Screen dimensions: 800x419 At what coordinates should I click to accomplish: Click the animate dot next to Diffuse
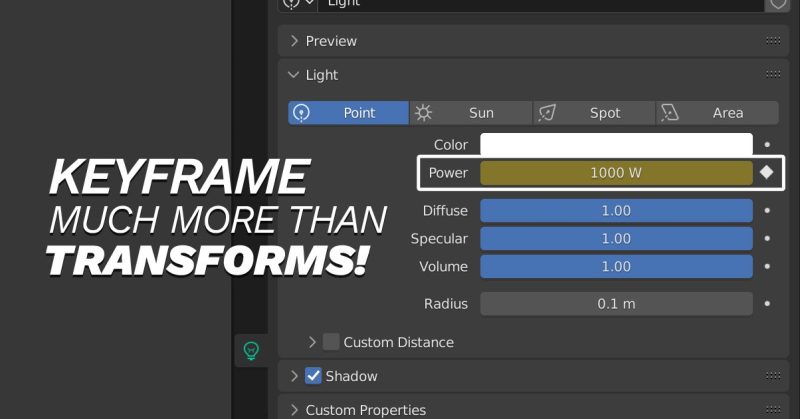pos(767,211)
